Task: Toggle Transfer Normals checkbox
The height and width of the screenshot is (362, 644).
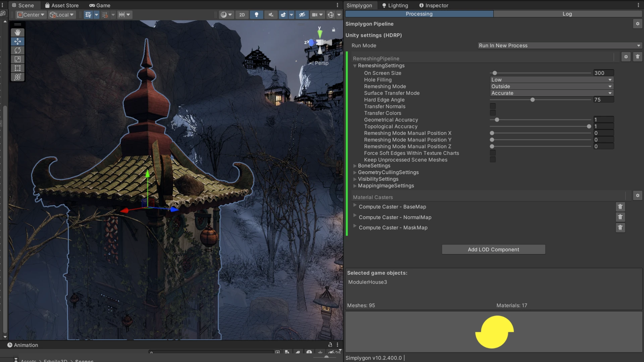Action: [492, 107]
